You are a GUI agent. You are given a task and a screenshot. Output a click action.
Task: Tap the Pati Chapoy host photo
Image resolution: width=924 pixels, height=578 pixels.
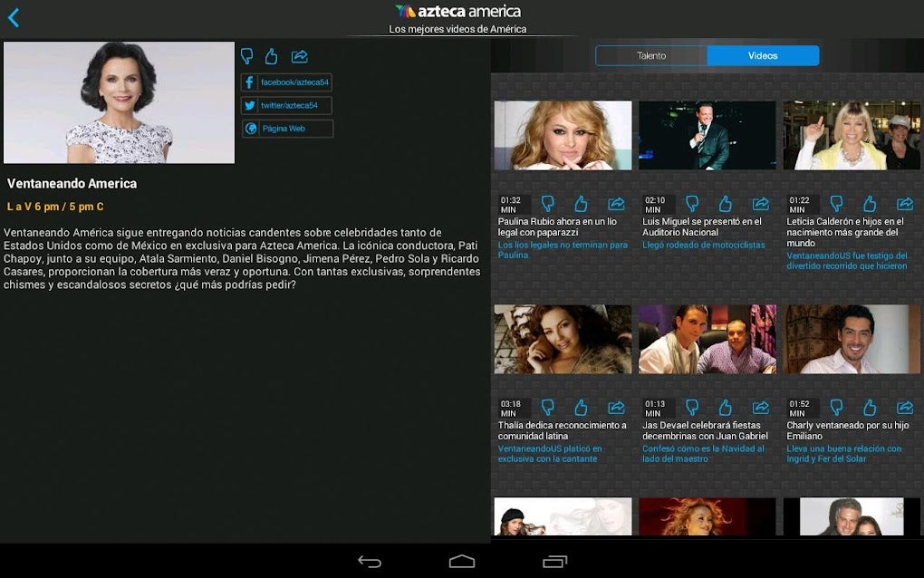119,102
